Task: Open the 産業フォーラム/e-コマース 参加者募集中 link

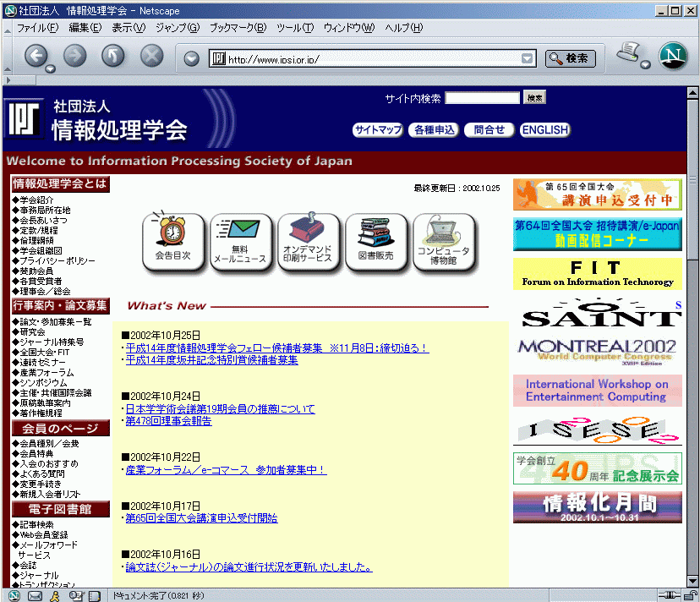Action: (226, 470)
